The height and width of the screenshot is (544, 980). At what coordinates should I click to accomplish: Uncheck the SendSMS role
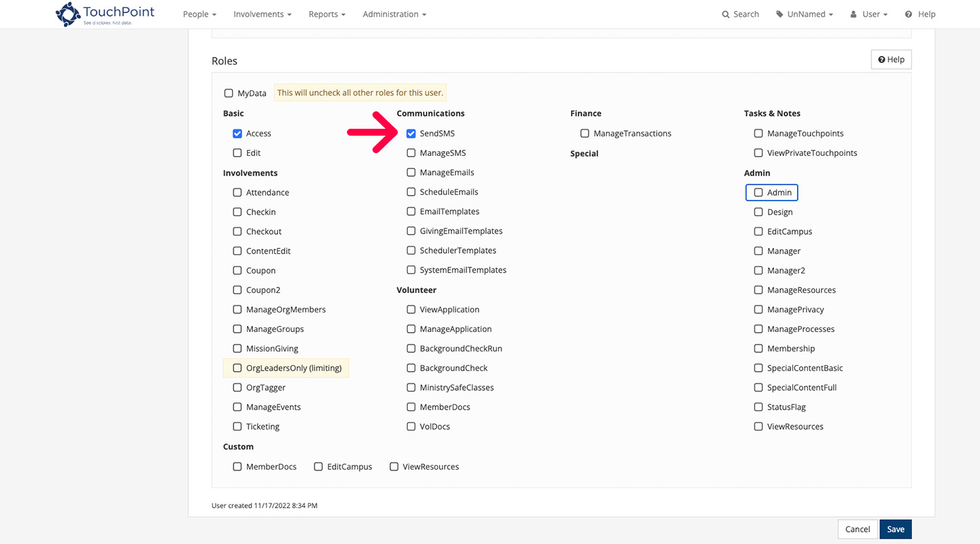pos(411,133)
